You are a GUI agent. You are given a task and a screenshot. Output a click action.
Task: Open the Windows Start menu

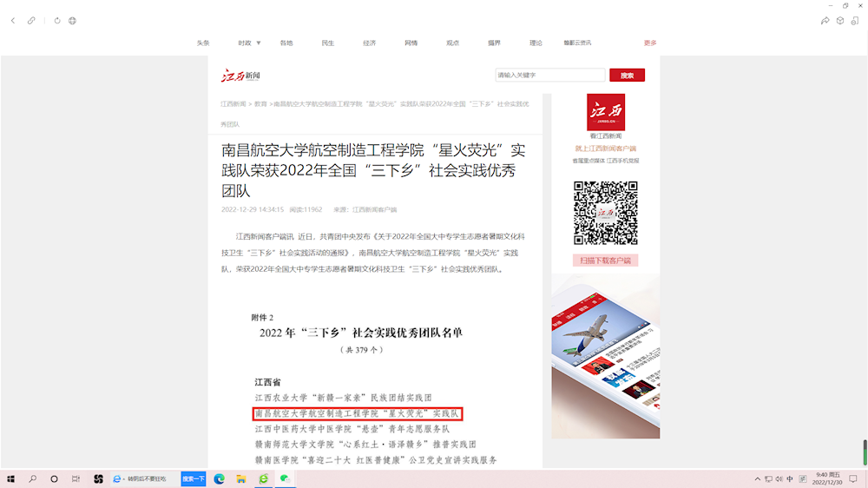[11, 478]
